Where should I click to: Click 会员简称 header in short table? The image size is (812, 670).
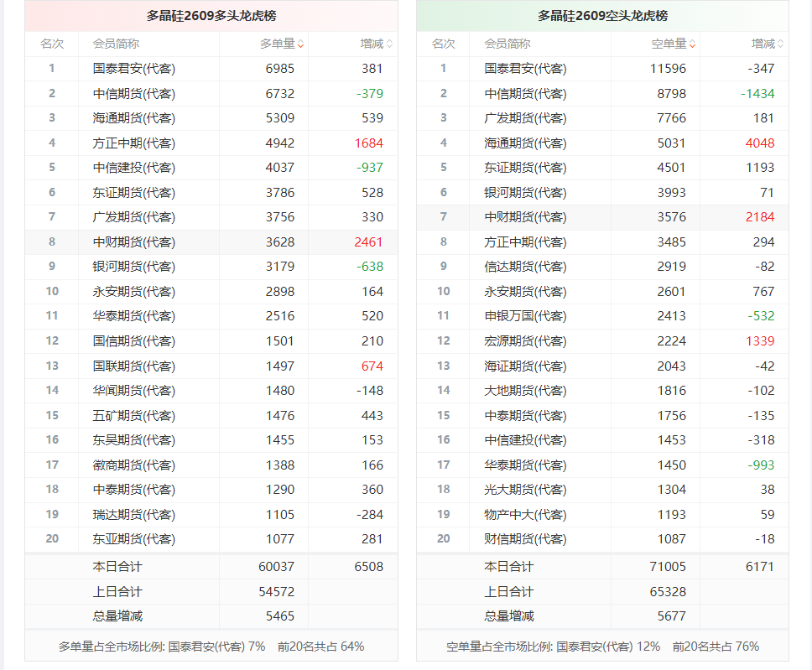pyautogui.click(x=507, y=44)
